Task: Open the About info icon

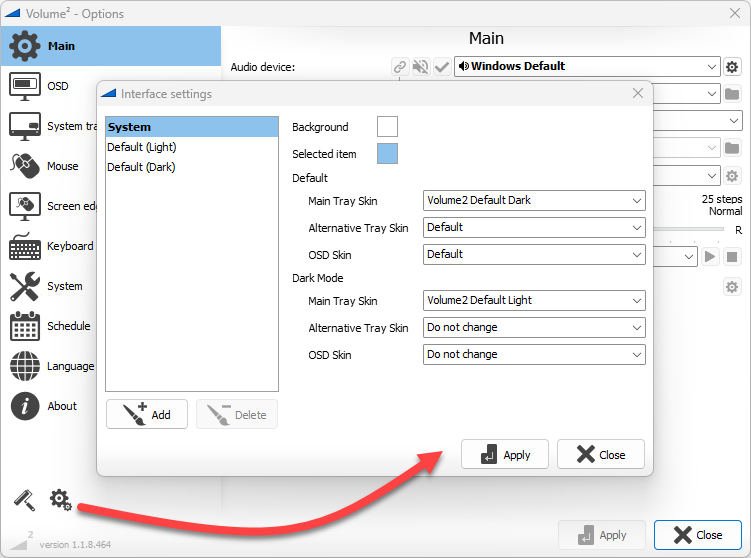Action: click(x=24, y=406)
